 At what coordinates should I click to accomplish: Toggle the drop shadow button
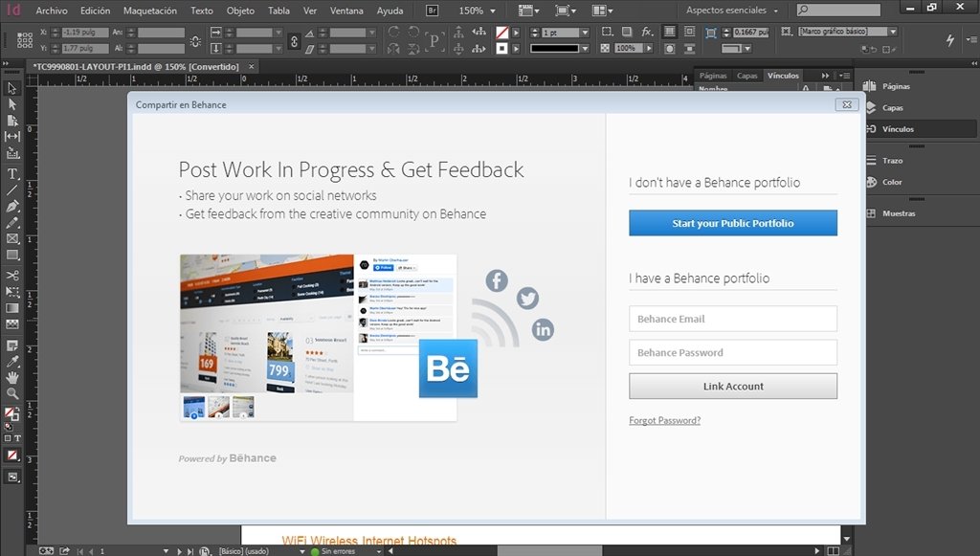point(627,32)
